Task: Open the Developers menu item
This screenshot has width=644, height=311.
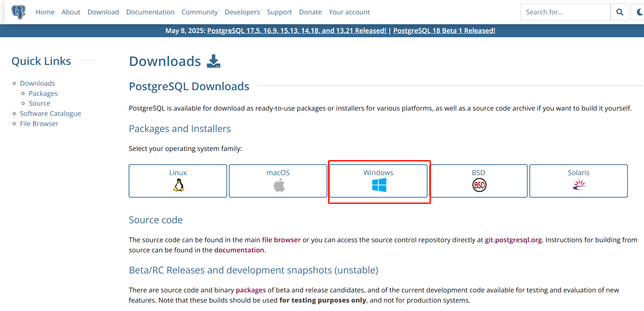Action: (242, 12)
